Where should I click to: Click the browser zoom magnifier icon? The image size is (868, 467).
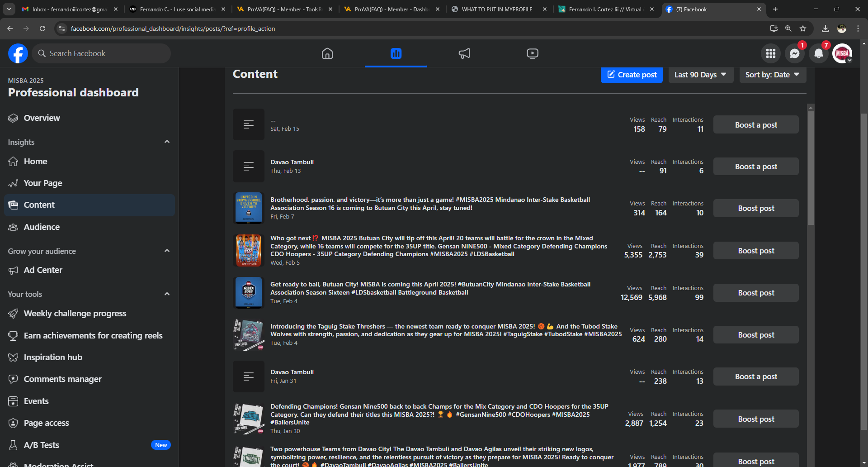click(x=788, y=29)
